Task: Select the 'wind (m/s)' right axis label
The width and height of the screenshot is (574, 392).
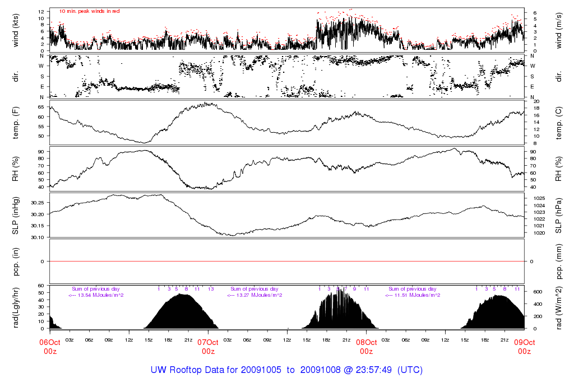Action: 558,30
